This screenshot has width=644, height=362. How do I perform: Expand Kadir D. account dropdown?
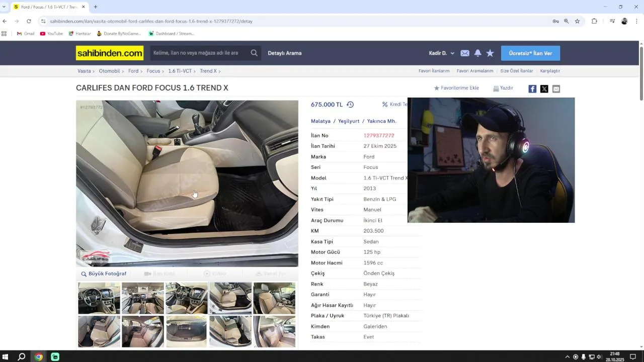[x=442, y=53]
